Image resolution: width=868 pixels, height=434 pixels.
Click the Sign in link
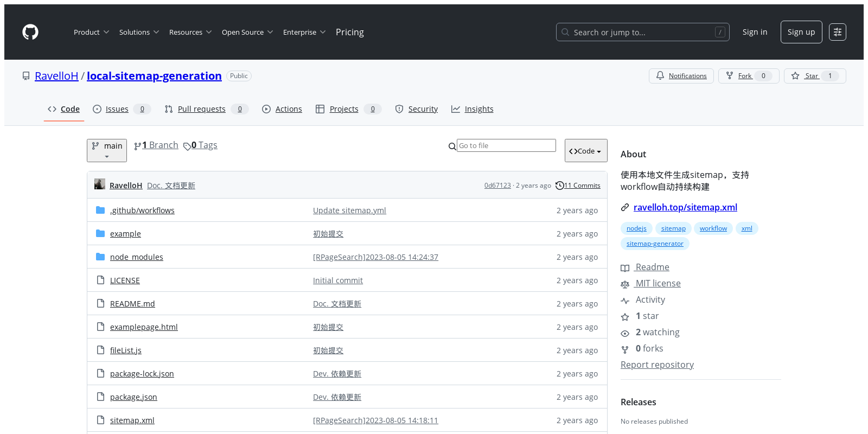(x=755, y=32)
